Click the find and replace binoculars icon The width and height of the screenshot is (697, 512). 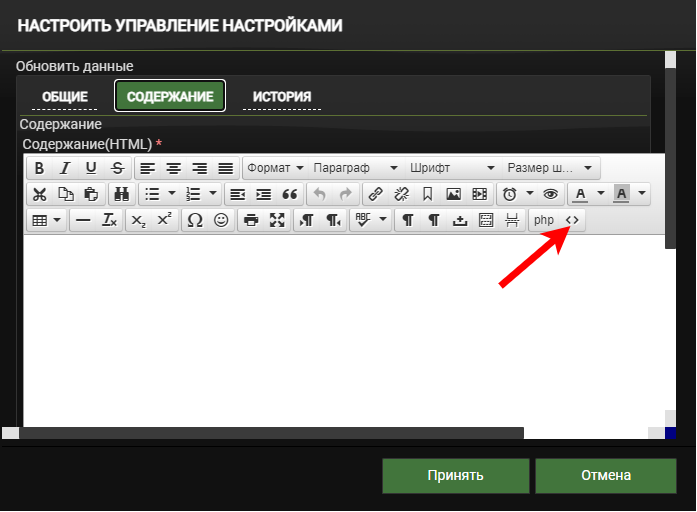click(x=121, y=194)
